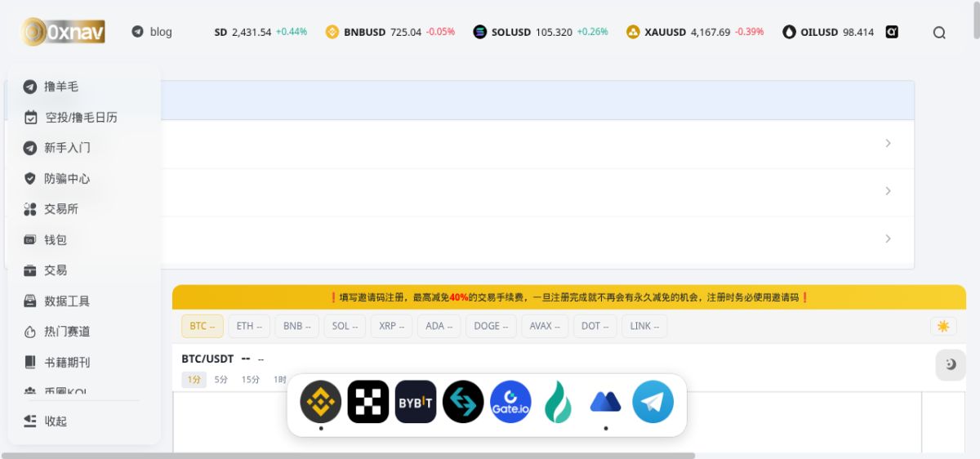Select the XRP coin tab

pos(392,326)
